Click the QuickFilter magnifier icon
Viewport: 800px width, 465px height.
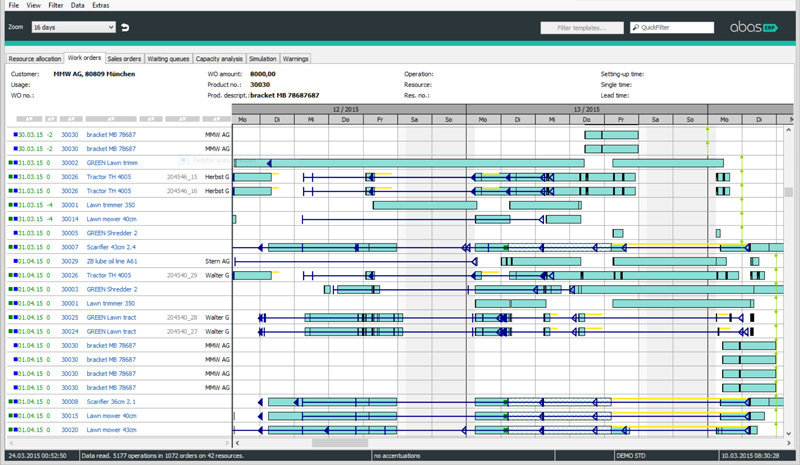(636, 28)
